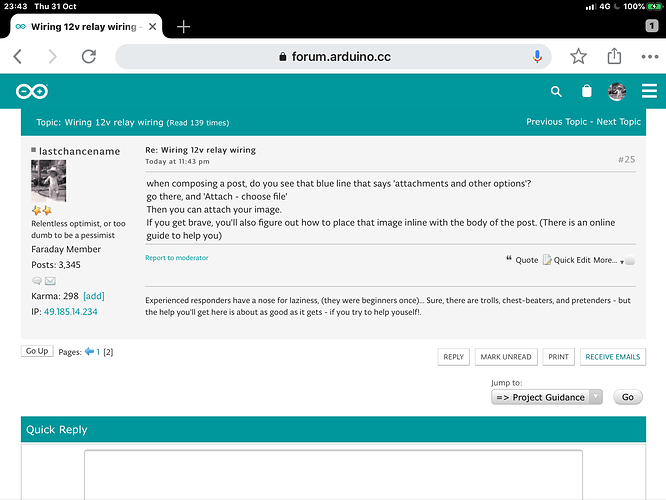Open the Next Topic link
The height and width of the screenshot is (500, 666).
point(618,122)
